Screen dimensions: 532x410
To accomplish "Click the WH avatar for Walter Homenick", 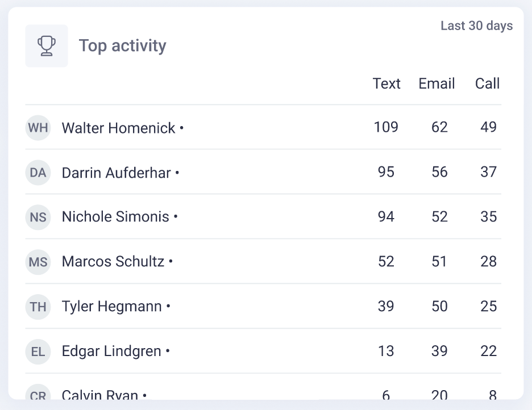I will pos(38,128).
